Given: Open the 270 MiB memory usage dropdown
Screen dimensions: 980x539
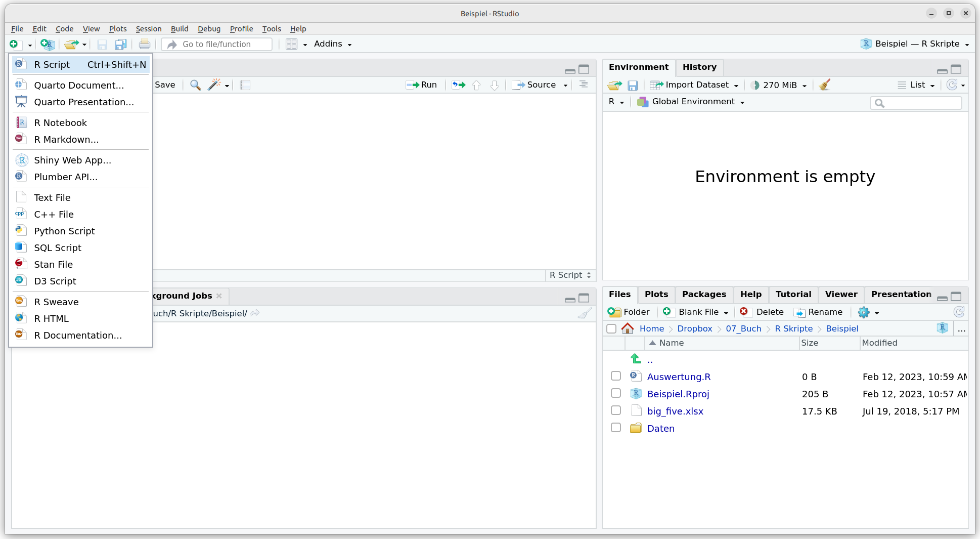Looking at the screenshot, I should click(778, 85).
